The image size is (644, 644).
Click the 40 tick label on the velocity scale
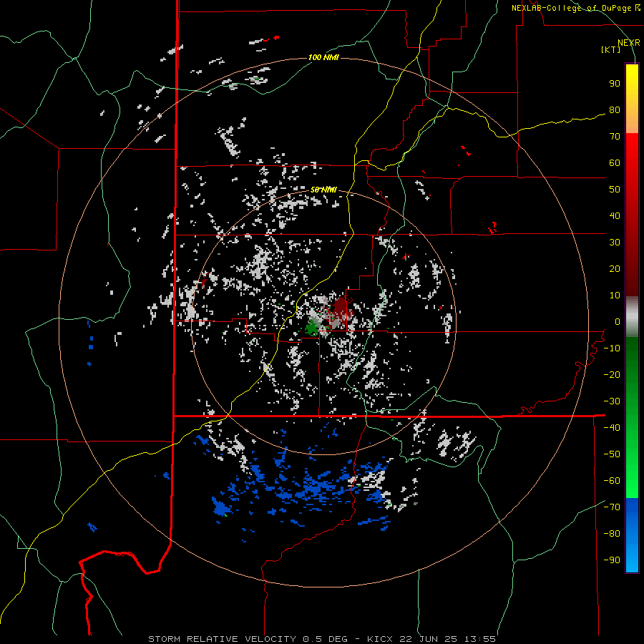pyautogui.click(x=615, y=216)
